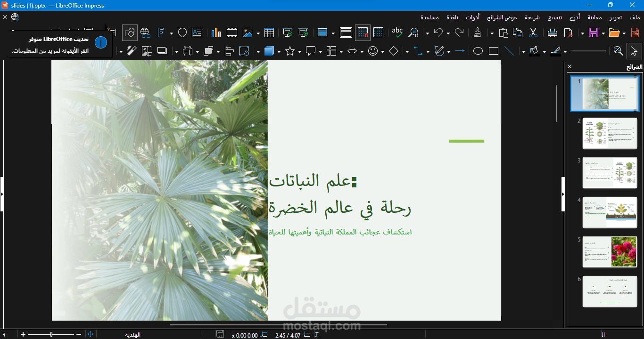Insert a flowchart shape
Screen dimensions: 644x339
coord(331,51)
